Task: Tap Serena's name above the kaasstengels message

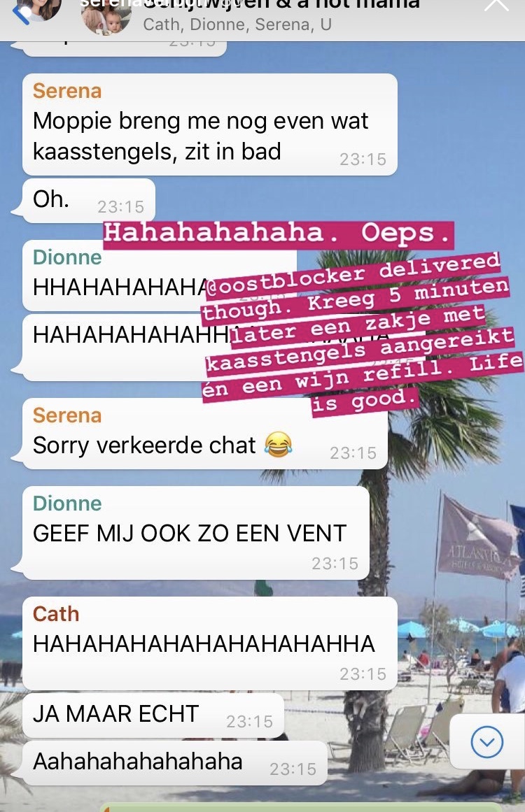Action: tap(67, 91)
